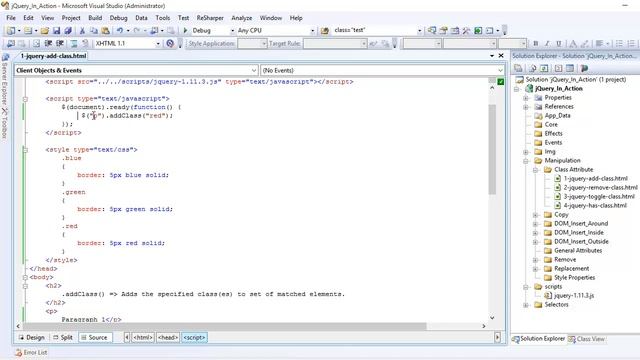Switch to Source view

pyautogui.click(x=95, y=338)
